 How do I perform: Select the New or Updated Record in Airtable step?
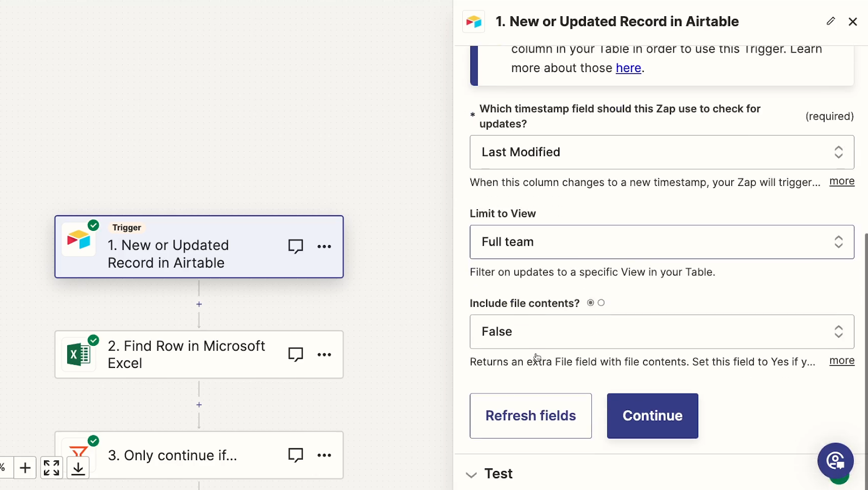(x=199, y=247)
